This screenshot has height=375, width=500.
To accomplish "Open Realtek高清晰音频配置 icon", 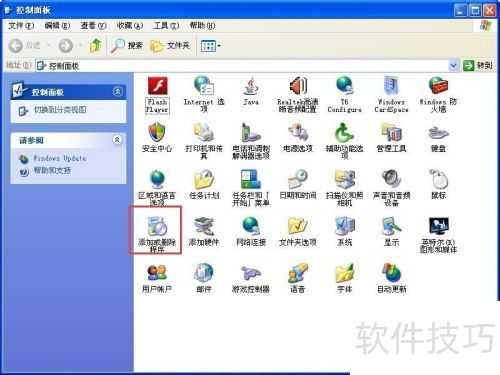I will [298, 86].
